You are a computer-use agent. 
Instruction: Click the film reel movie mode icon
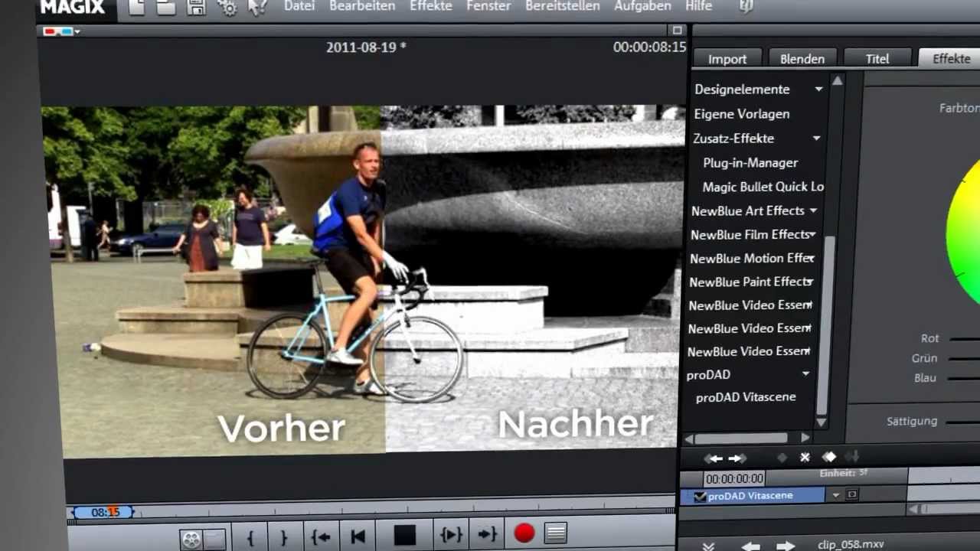coord(191,539)
